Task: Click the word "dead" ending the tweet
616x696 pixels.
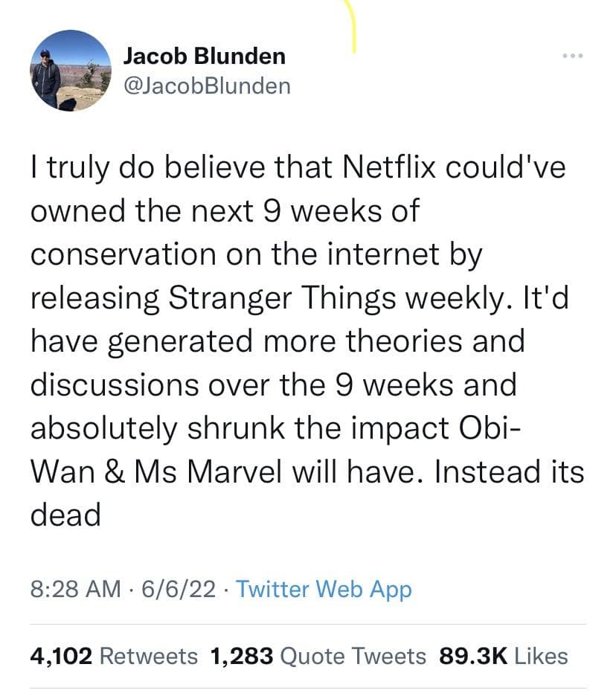Action: click(65, 515)
